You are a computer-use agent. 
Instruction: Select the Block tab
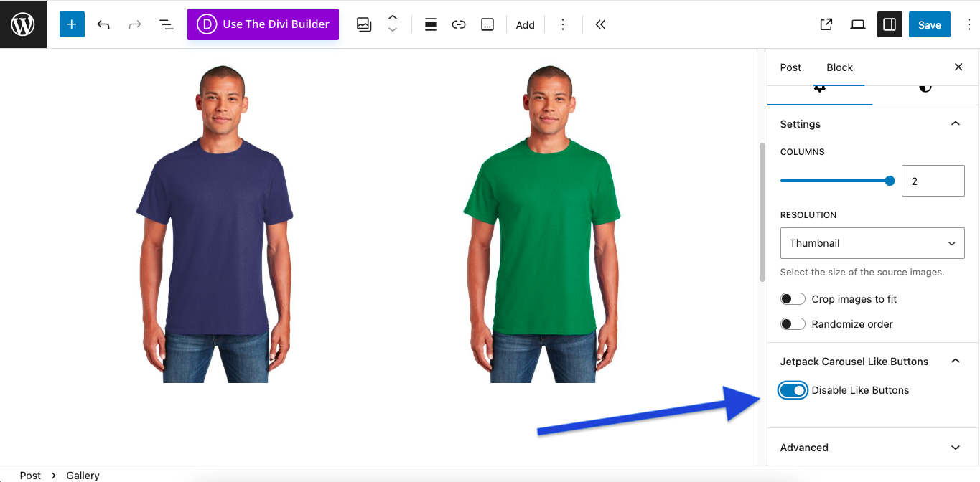click(839, 67)
